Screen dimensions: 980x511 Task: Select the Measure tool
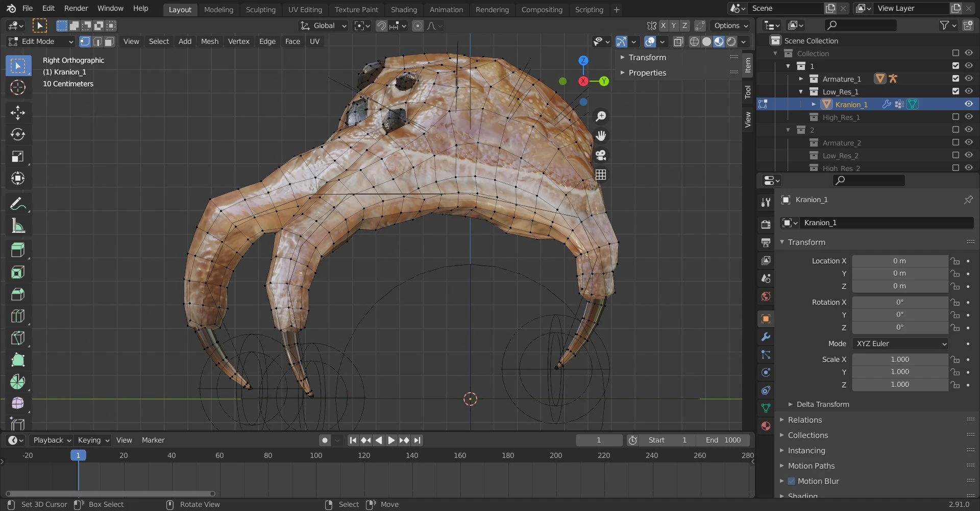(x=18, y=226)
